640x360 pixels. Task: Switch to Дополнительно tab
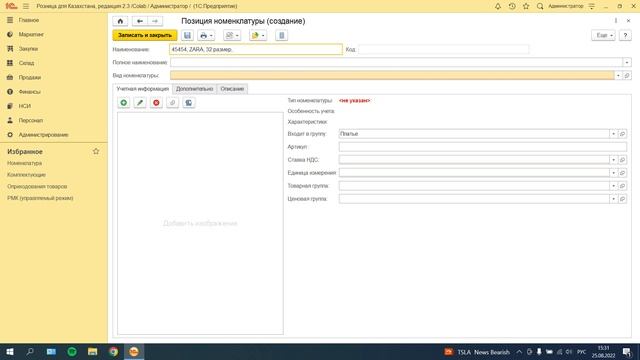pos(194,89)
